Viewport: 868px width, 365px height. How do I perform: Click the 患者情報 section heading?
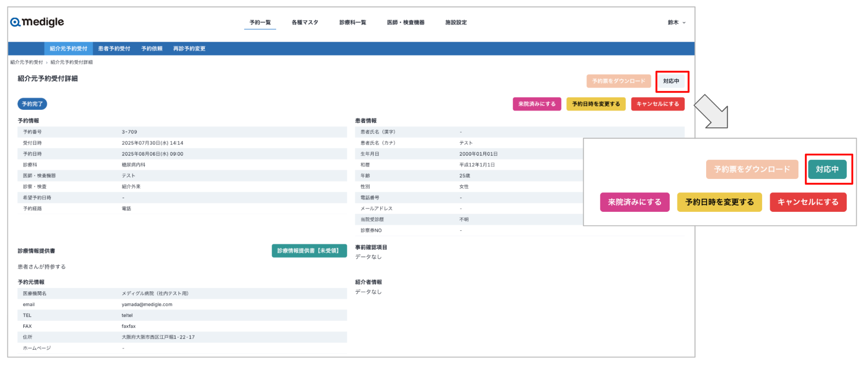coord(366,121)
